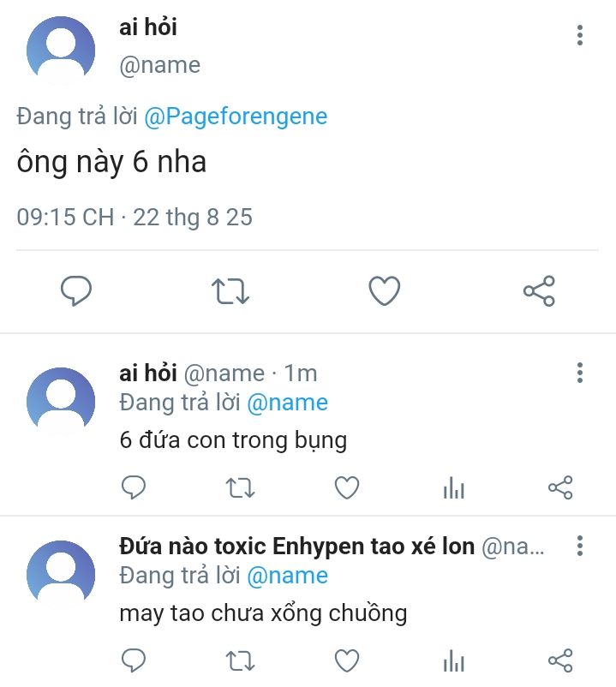Reply to "may tao chưa xổng chuồng" tweet
Image resolution: width=616 pixels, height=687 pixels.
tap(133, 660)
